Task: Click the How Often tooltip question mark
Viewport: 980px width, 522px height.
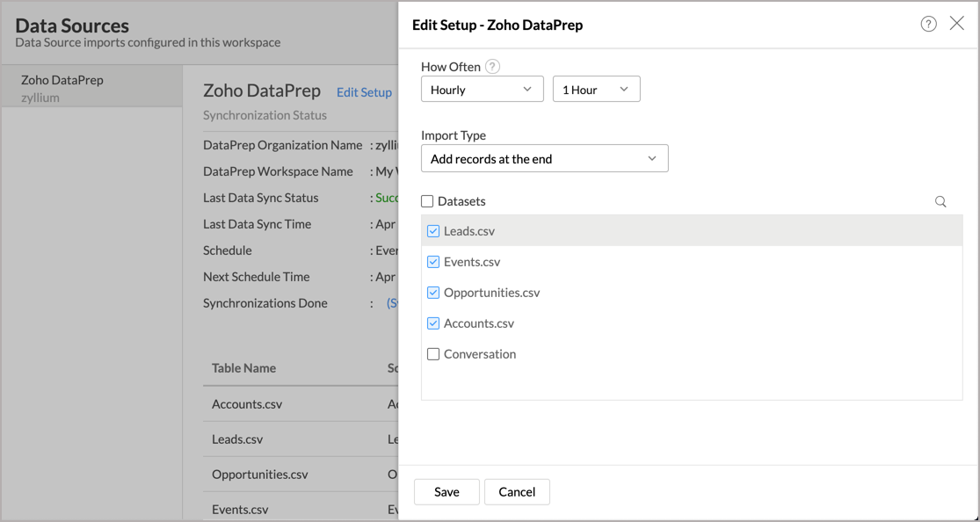Action: (x=492, y=66)
